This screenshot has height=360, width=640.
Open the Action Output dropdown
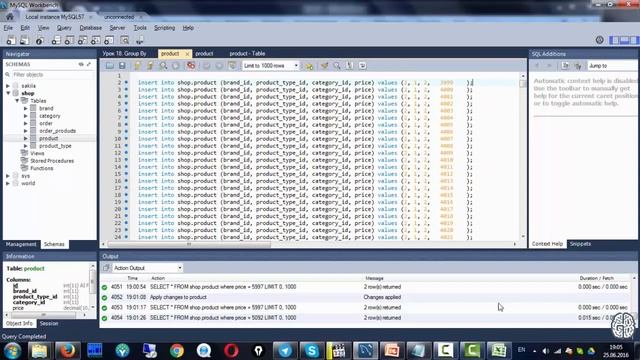pos(147,268)
